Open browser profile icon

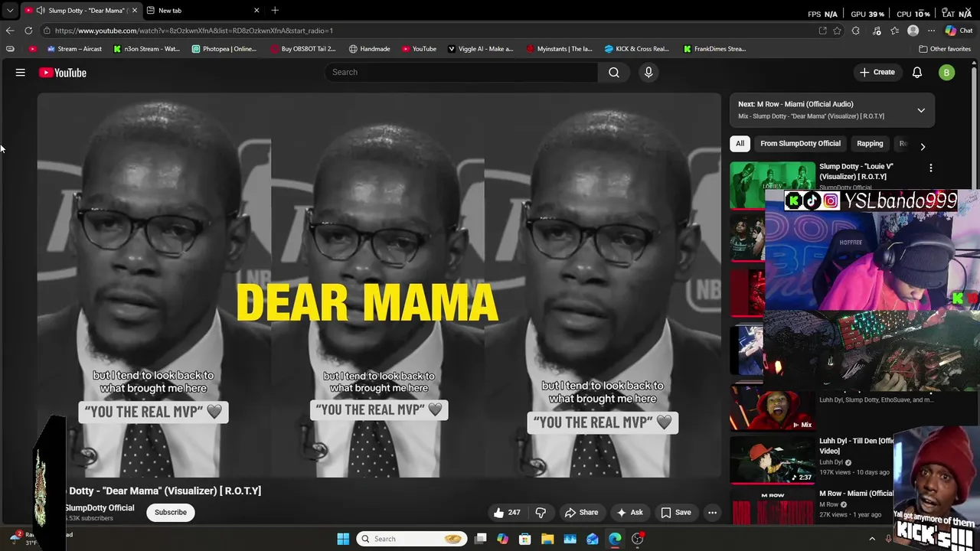point(913,31)
